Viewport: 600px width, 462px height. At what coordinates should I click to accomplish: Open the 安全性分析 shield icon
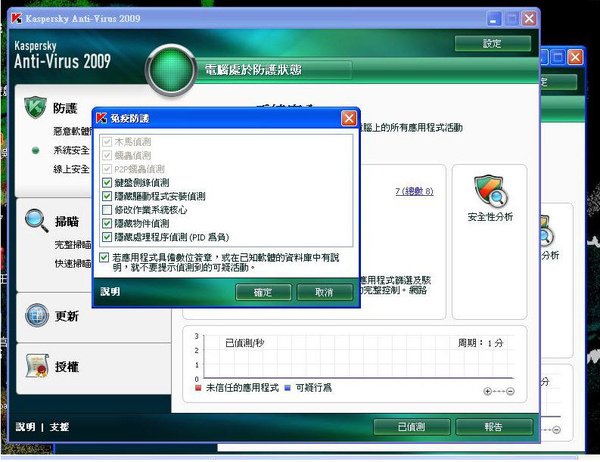click(490, 191)
